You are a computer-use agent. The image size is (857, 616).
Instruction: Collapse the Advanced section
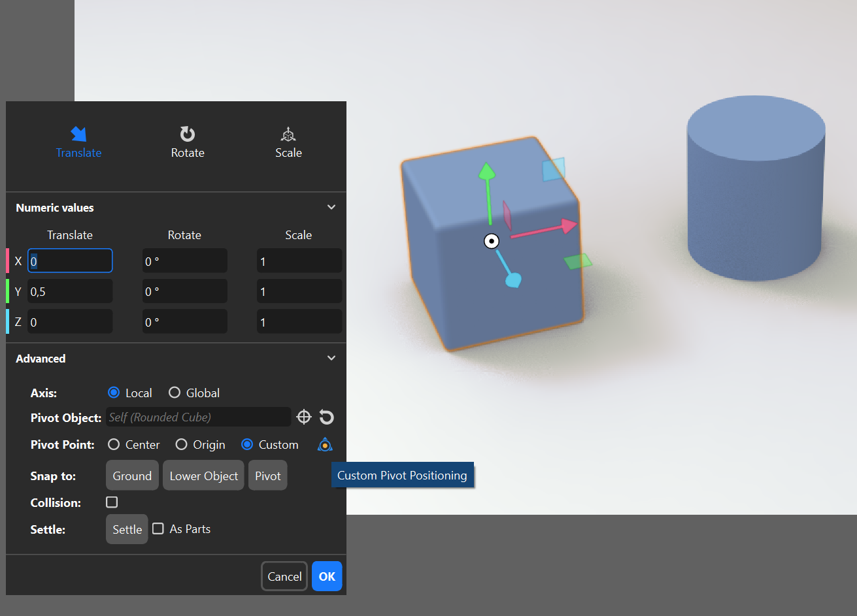331,358
